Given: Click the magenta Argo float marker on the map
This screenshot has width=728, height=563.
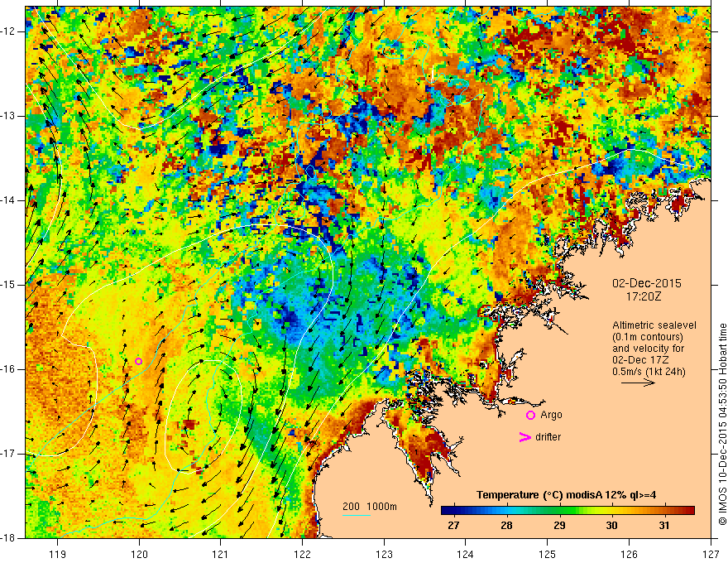Looking at the screenshot, I should [x=138, y=362].
